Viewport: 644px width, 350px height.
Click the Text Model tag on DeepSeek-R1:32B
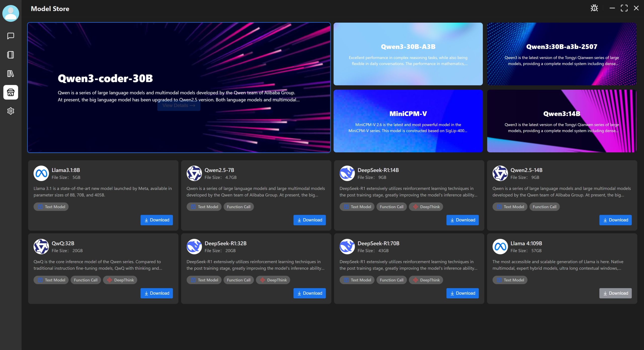(x=204, y=280)
